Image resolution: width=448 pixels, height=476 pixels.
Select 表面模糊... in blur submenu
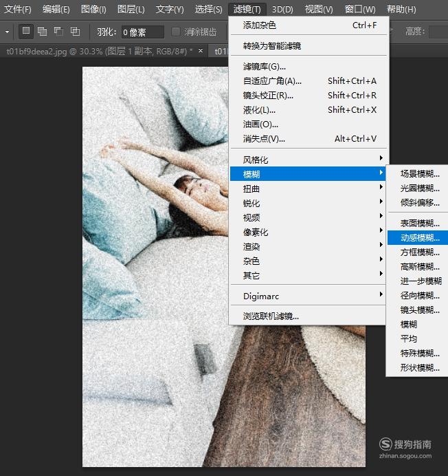click(x=418, y=224)
